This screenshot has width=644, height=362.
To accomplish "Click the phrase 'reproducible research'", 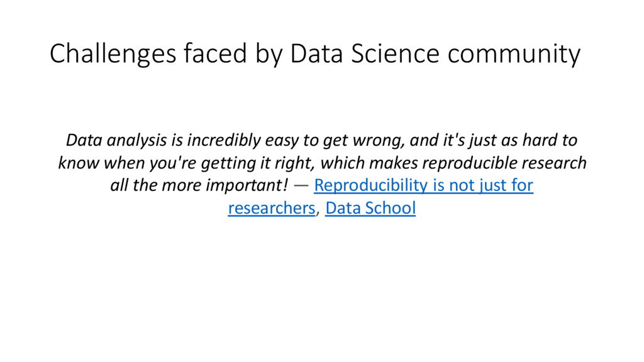I will [504, 163].
